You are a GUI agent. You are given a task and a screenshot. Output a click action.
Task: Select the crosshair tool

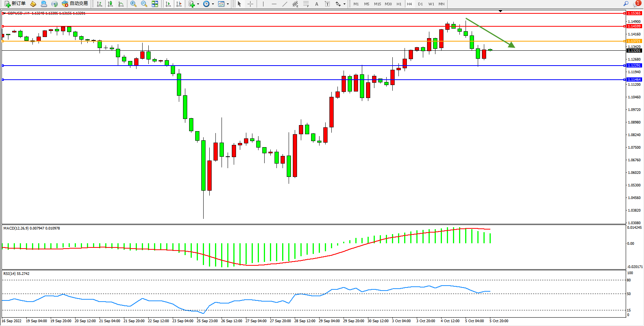pyautogui.click(x=250, y=4)
